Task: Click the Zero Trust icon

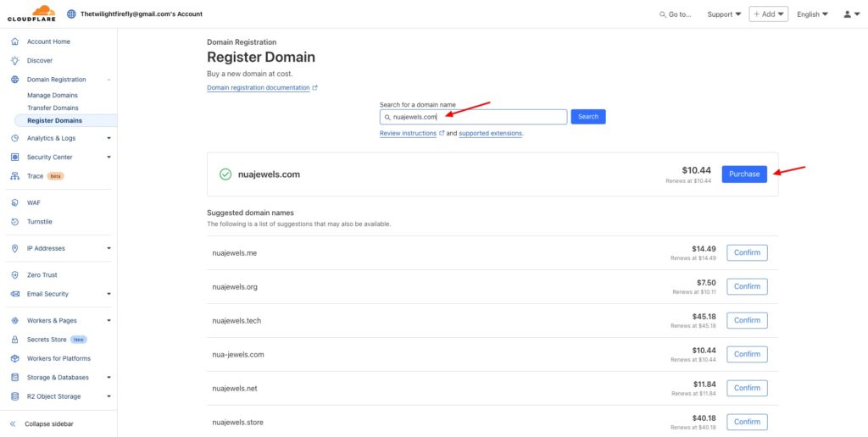Action: tap(15, 275)
